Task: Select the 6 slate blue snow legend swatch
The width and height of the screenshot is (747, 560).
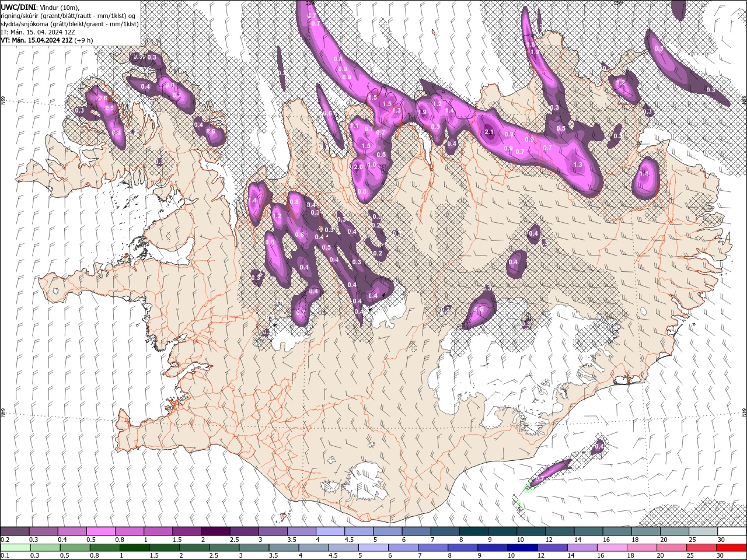Action: click(416, 531)
